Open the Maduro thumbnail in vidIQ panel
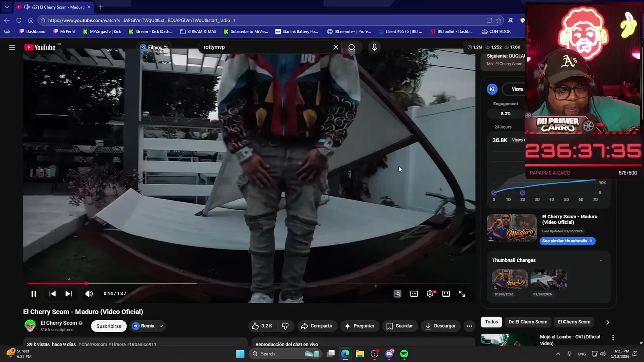The width and height of the screenshot is (644, 362). tap(512, 228)
